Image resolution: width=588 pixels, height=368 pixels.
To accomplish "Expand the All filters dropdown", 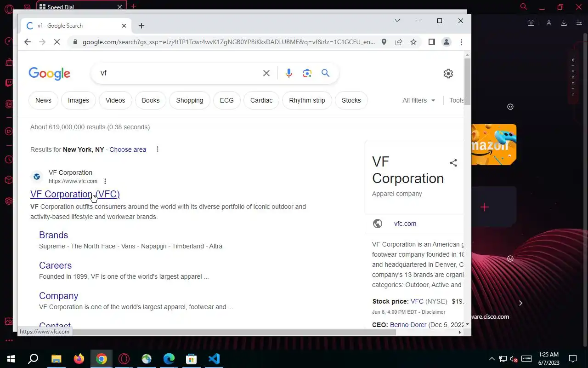I will 418,100.
